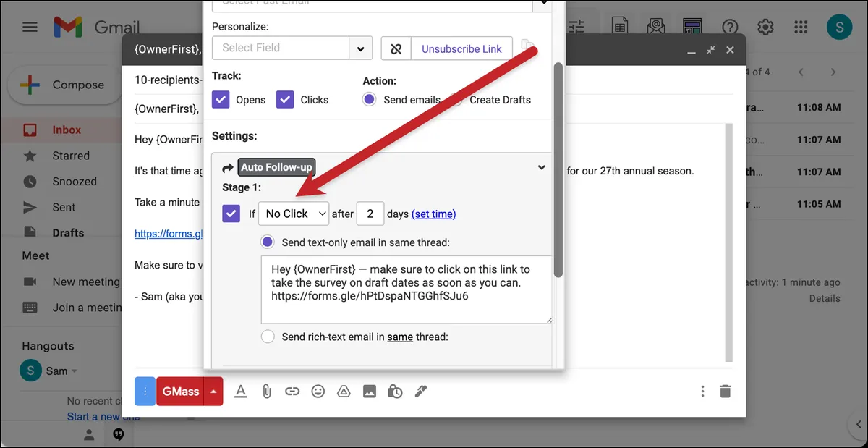Open Gmail support help icon
The width and height of the screenshot is (868, 448).
click(x=730, y=28)
